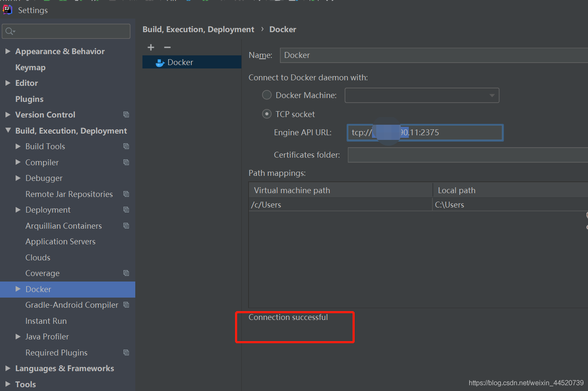This screenshot has height=391, width=588.
Task: Expand the Deployment node arrow
Action: coord(18,210)
